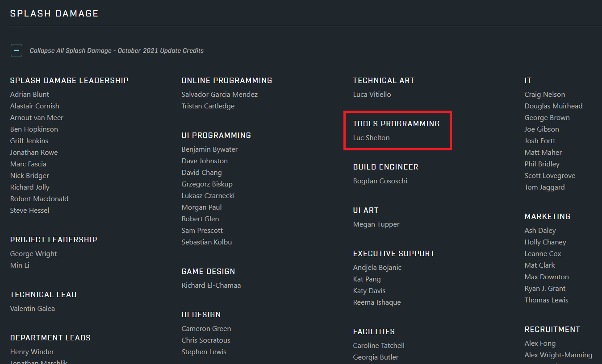Click the name Megan Tupper
Image resolution: width=602 pixels, height=364 pixels.
pyautogui.click(x=376, y=224)
